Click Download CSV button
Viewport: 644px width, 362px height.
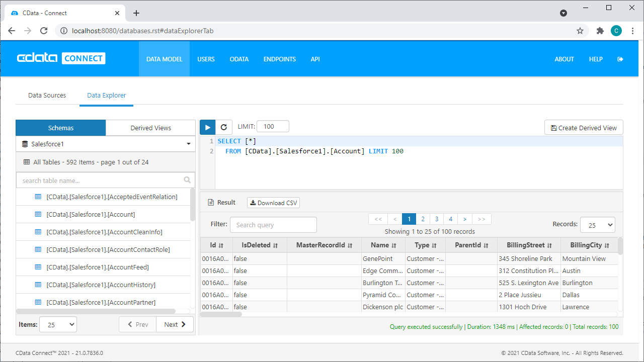[273, 203]
